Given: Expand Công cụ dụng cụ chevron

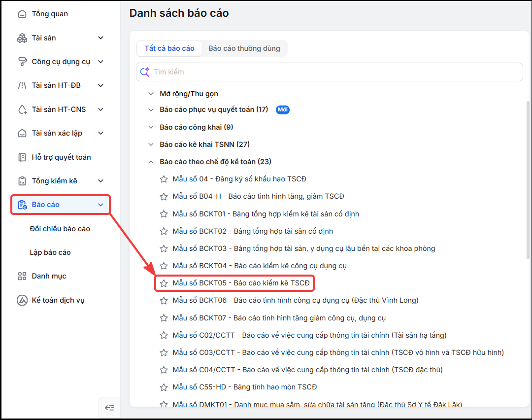Looking at the screenshot, I should tap(101, 62).
